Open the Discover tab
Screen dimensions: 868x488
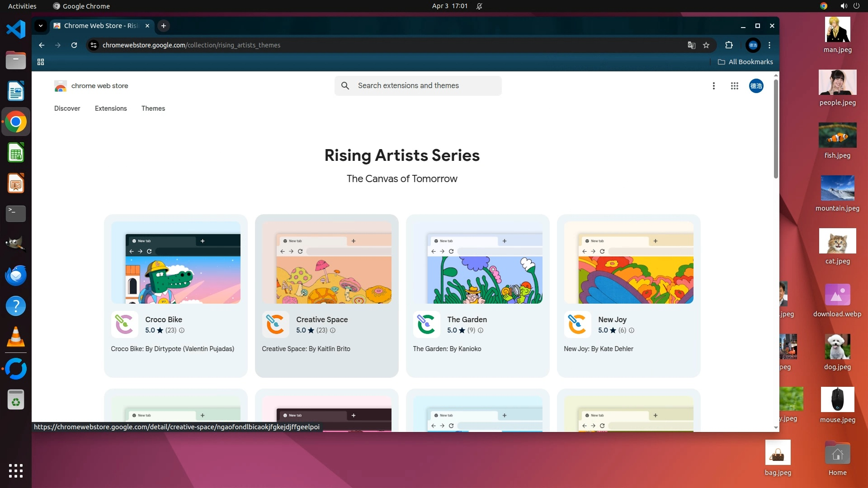67,108
